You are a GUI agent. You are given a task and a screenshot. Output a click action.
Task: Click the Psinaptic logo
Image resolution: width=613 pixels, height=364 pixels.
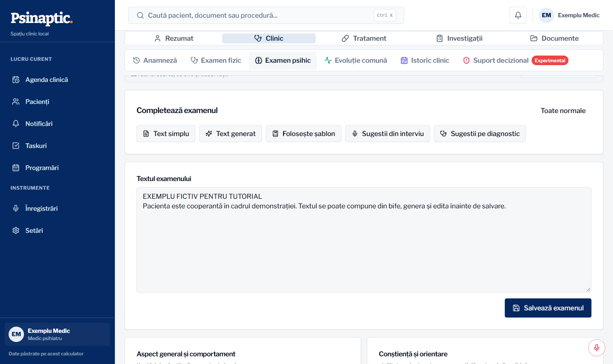click(x=42, y=18)
